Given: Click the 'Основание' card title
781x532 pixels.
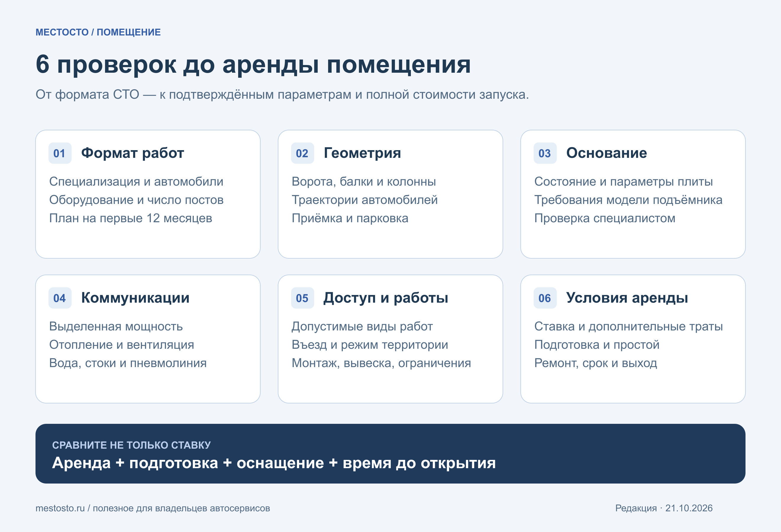Looking at the screenshot, I should (606, 153).
